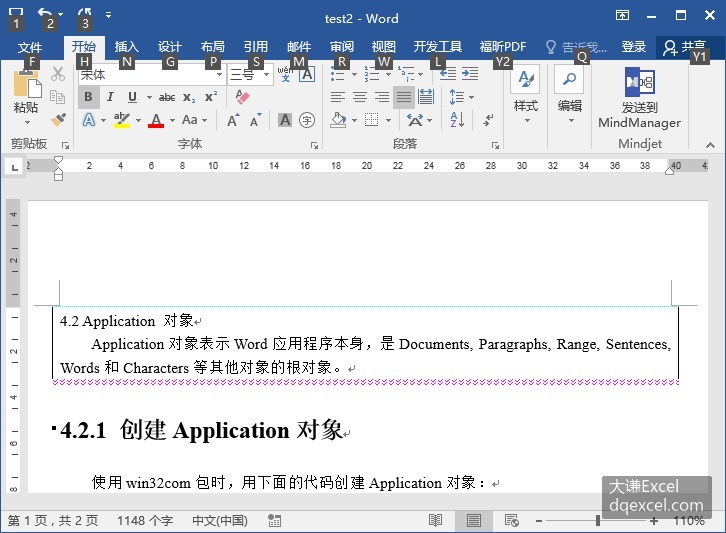Viewport: 726px width, 533px height.
Task: Align text to the left
Action: click(x=338, y=97)
